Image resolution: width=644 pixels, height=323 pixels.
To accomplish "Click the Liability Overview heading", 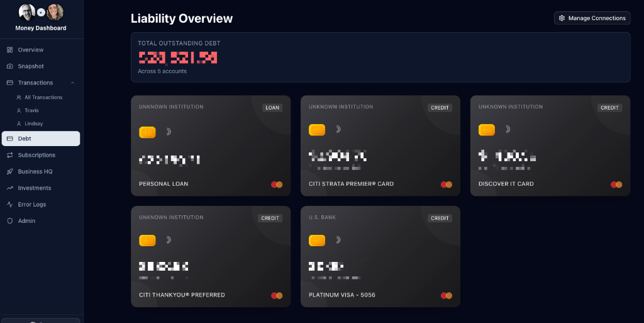I will pos(182,18).
